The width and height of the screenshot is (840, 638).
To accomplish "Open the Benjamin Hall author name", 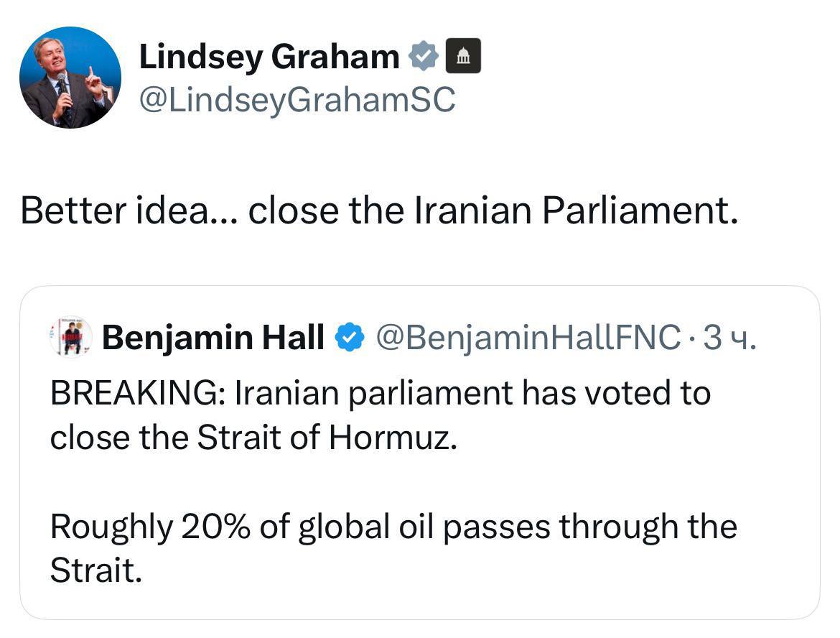I will click(x=213, y=337).
